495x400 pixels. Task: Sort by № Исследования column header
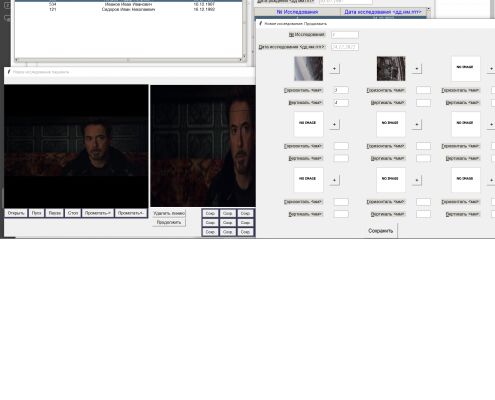tap(297, 12)
